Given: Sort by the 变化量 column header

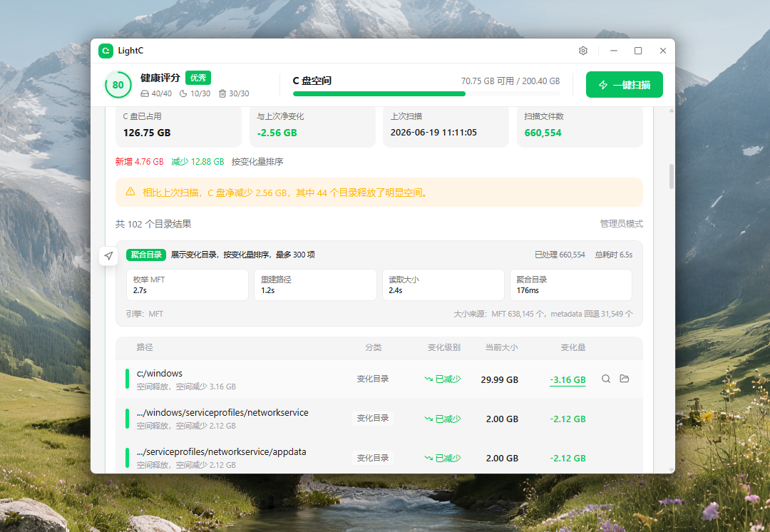Looking at the screenshot, I should pos(573,347).
